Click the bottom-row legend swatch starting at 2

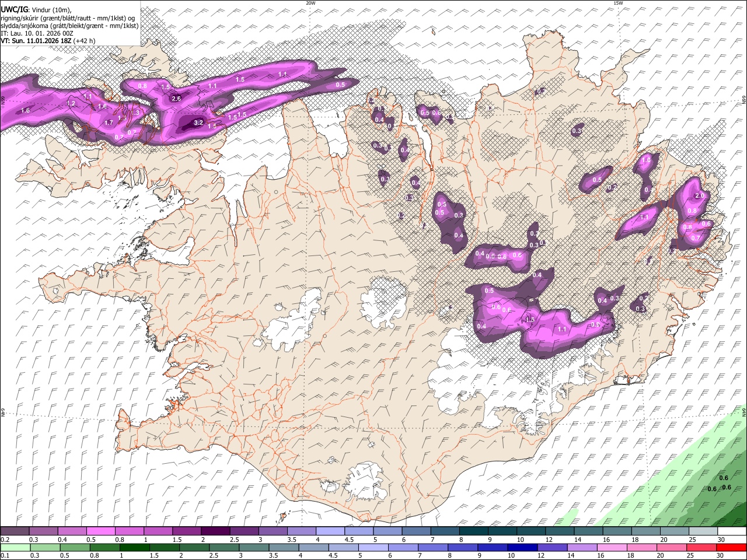(194, 547)
